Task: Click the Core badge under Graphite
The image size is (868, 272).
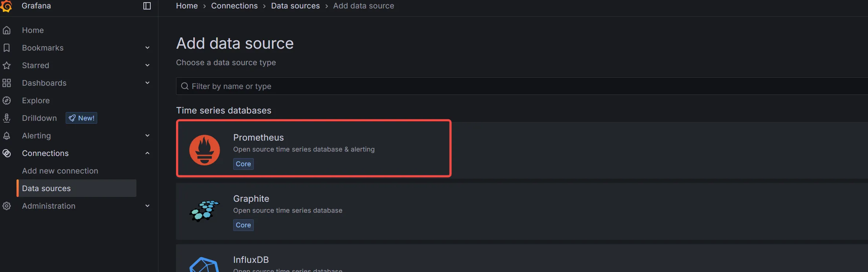Action: [x=243, y=225]
